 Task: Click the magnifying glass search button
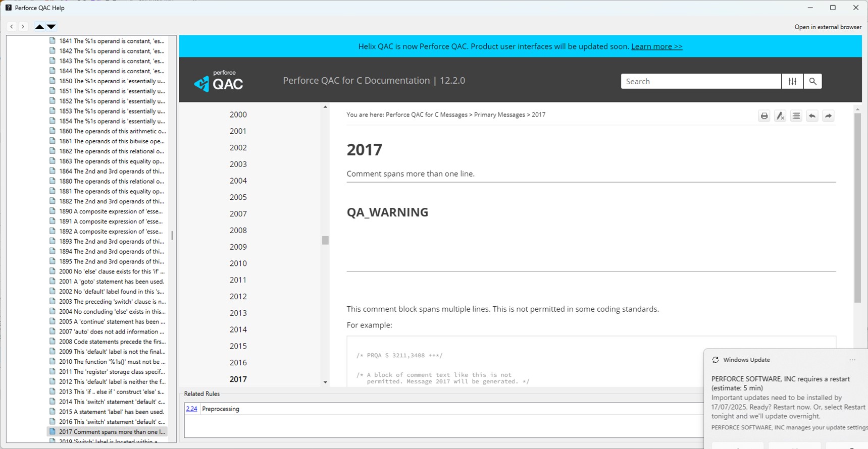tap(812, 81)
